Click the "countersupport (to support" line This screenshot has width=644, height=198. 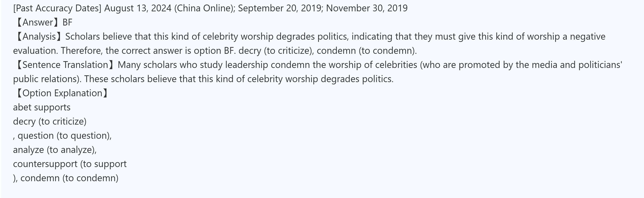coord(70,164)
